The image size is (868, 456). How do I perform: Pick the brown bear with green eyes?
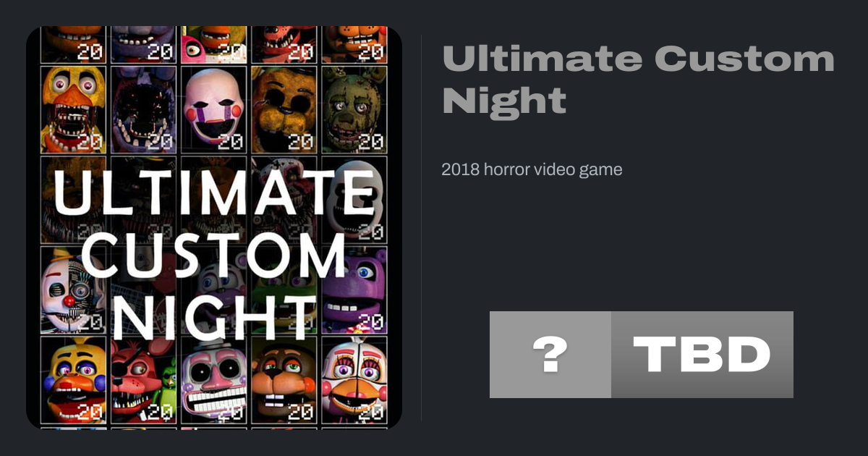[x=284, y=379]
